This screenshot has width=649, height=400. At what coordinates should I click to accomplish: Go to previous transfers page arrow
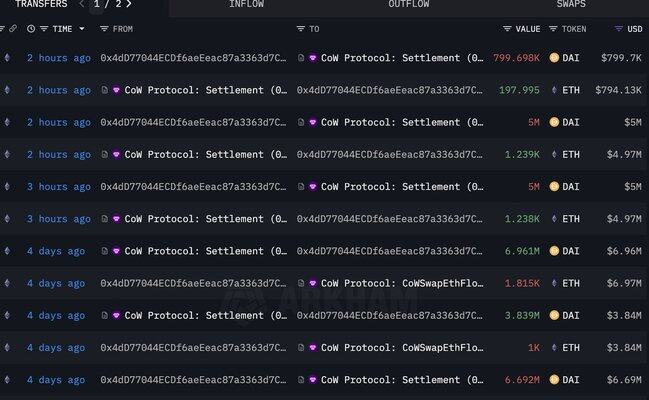pos(82,4)
